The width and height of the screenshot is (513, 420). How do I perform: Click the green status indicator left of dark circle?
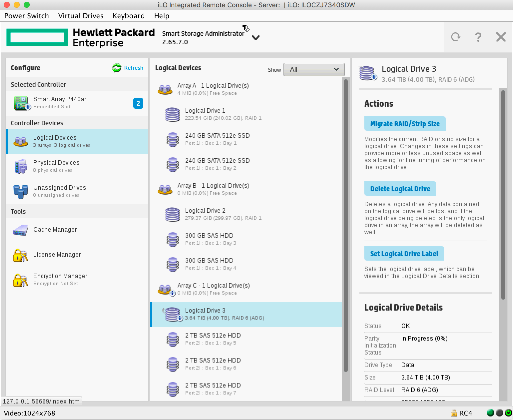[491, 413]
